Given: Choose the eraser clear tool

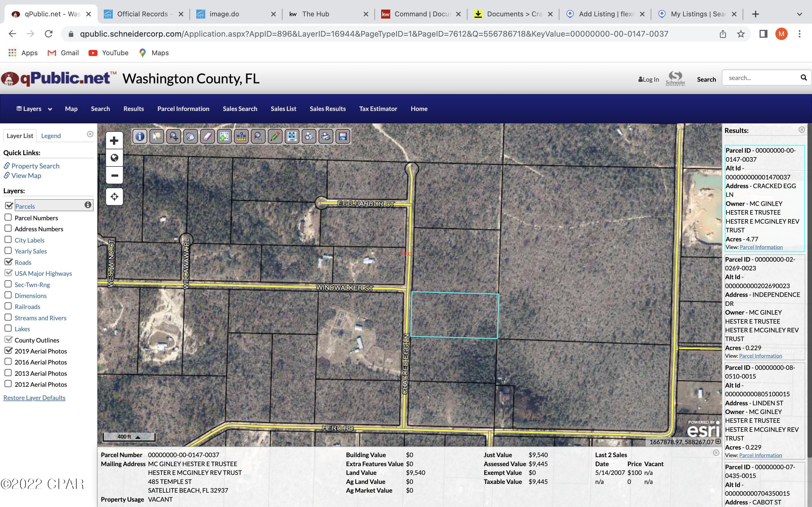Looking at the screenshot, I should pyautogui.click(x=207, y=137).
